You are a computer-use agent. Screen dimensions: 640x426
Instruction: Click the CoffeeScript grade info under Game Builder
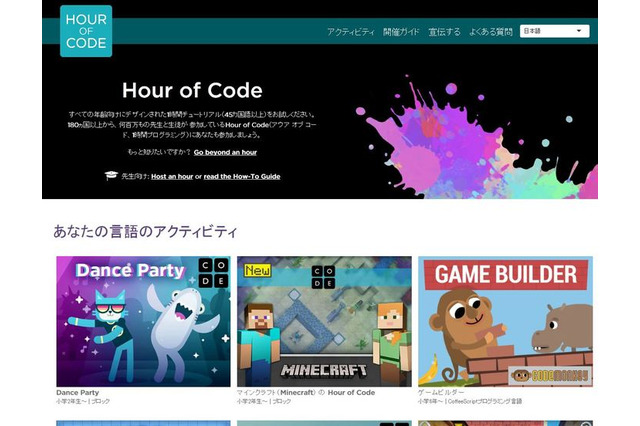click(470, 402)
